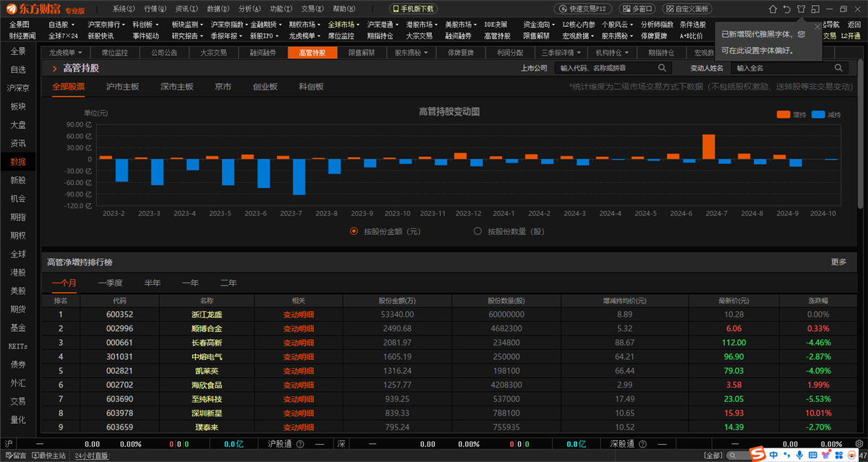The image size is (868, 462).
Task: Open 自定义面板 custom panel
Action: 687,9
